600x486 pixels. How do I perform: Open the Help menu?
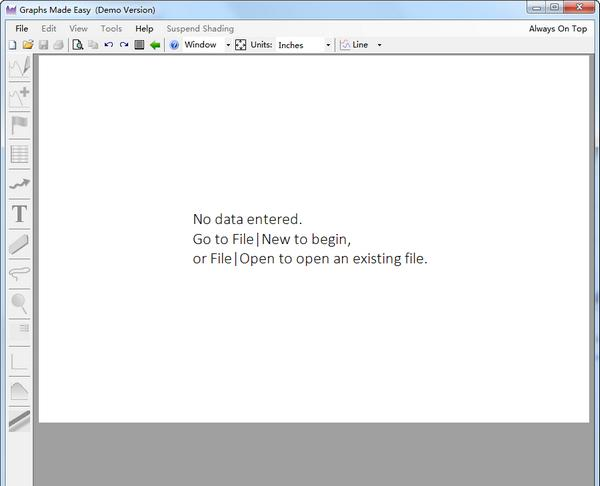[144, 29]
